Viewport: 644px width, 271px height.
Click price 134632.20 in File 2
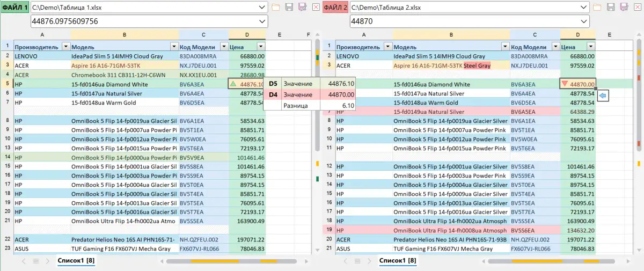click(578, 230)
